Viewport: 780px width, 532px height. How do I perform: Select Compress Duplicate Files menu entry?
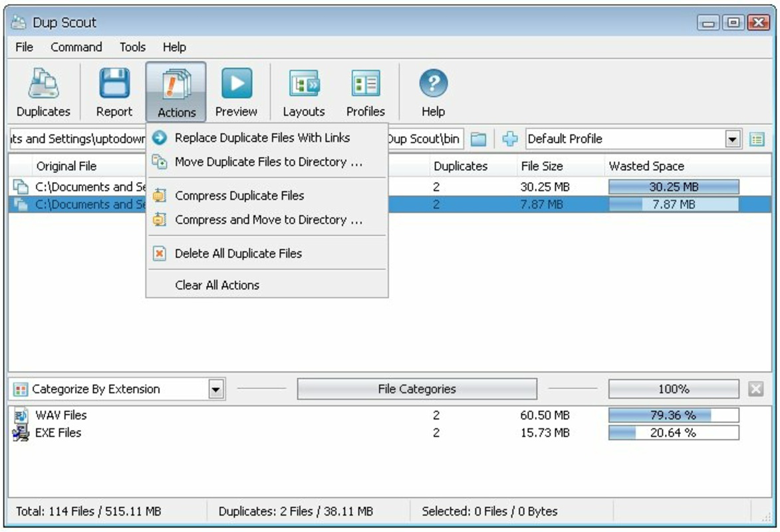(x=267, y=195)
